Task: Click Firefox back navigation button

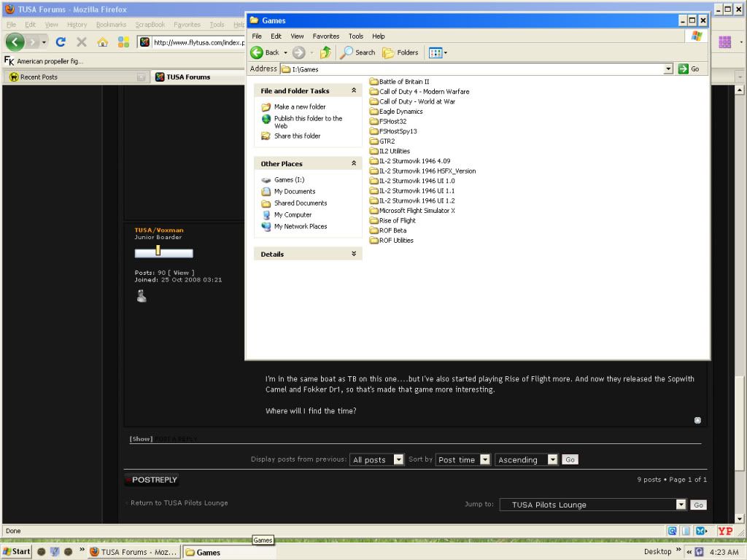Action: pos(15,42)
